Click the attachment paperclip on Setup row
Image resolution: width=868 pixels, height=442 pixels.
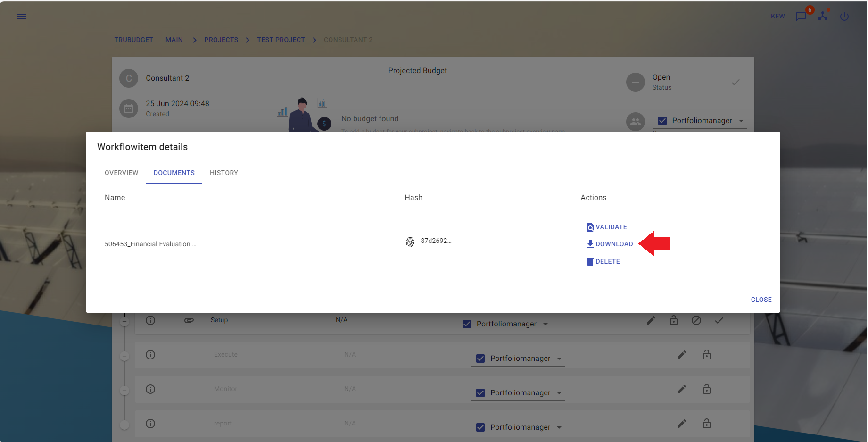(189, 320)
